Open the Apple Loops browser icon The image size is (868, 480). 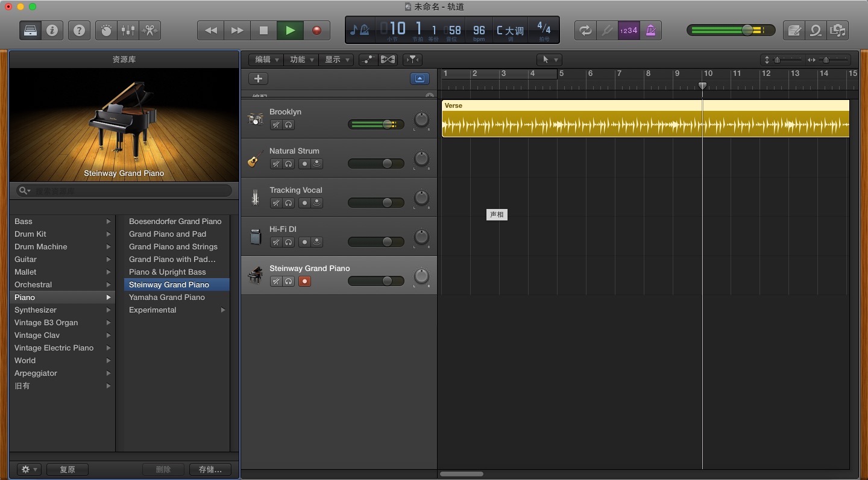tap(816, 31)
